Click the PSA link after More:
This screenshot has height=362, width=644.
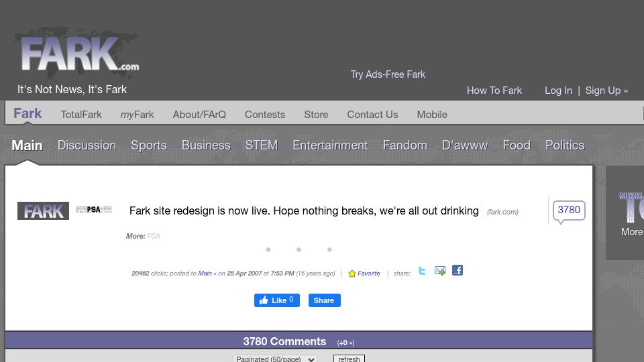[154, 236]
